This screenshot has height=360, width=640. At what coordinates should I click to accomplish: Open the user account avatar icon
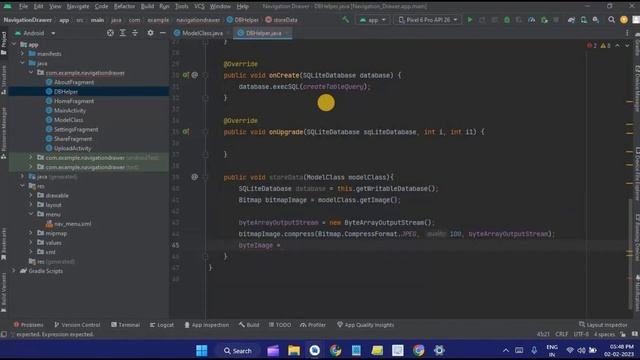coord(624,20)
